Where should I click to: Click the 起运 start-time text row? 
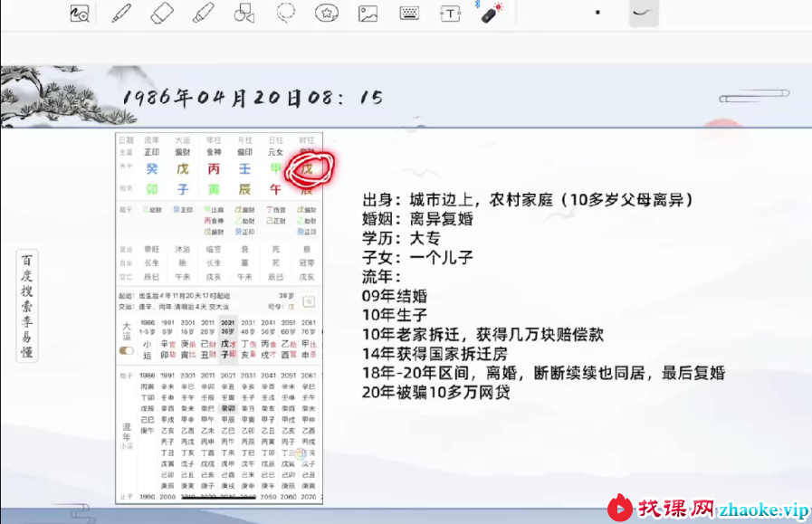tap(174, 296)
